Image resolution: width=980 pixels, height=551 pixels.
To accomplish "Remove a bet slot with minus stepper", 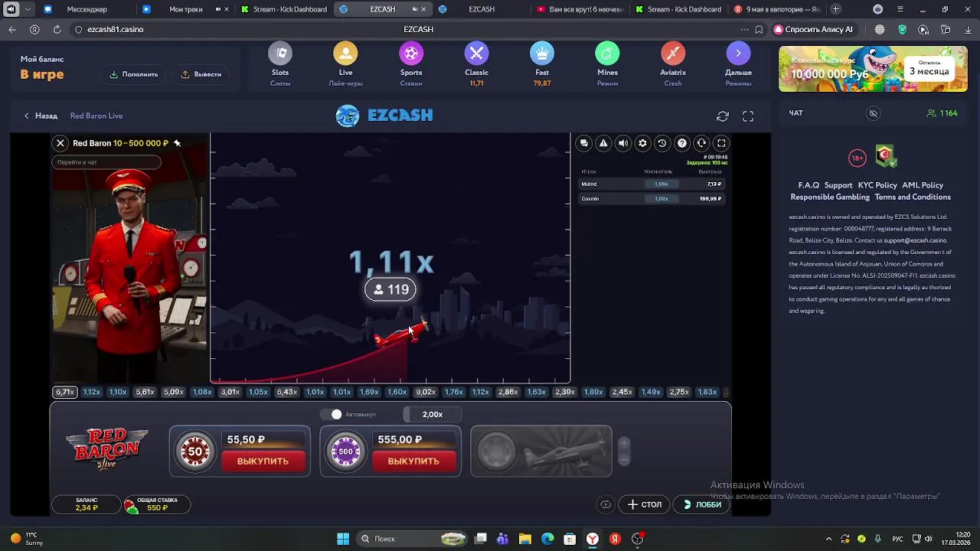I will pyautogui.click(x=624, y=459).
